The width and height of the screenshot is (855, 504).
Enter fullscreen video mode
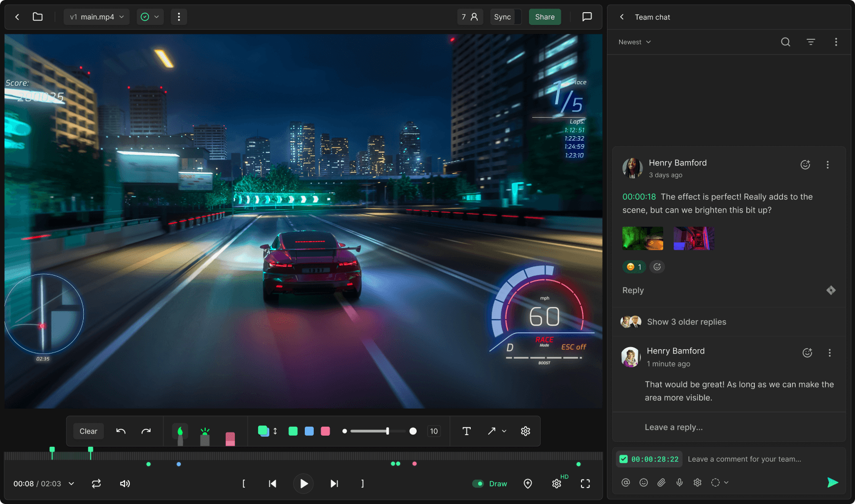coord(585,484)
